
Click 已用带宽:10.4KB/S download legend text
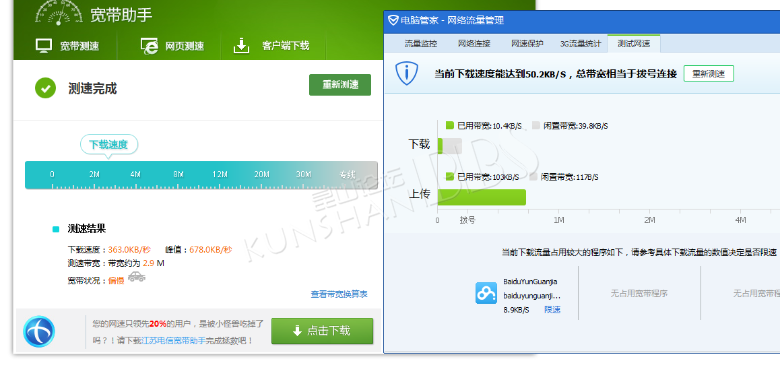489,126
